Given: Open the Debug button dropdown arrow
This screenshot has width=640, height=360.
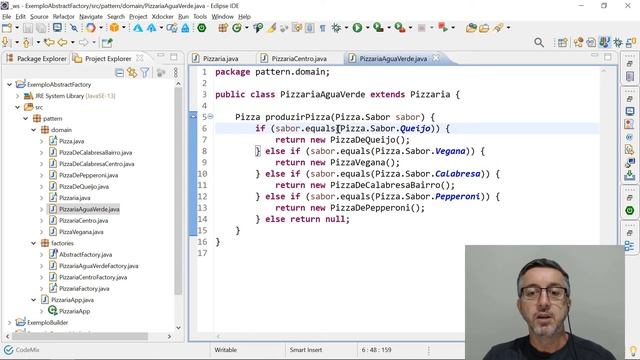Looking at the screenshot, I should (347, 28).
